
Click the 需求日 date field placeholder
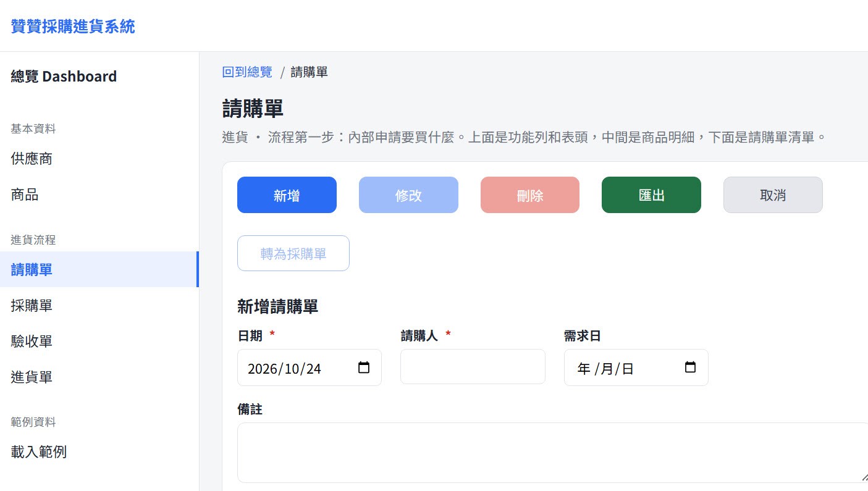(636, 367)
